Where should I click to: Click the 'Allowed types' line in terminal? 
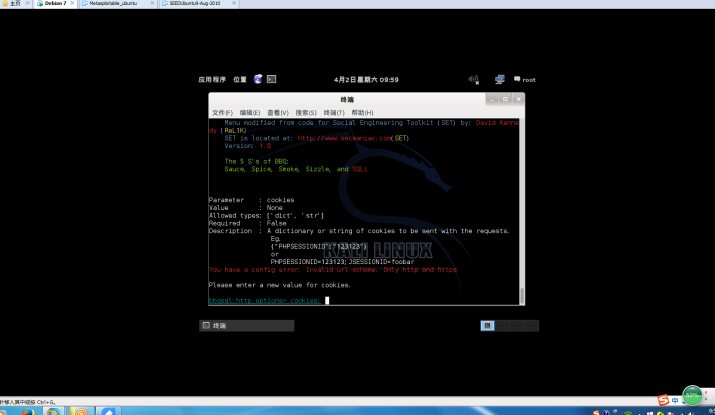point(266,216)
